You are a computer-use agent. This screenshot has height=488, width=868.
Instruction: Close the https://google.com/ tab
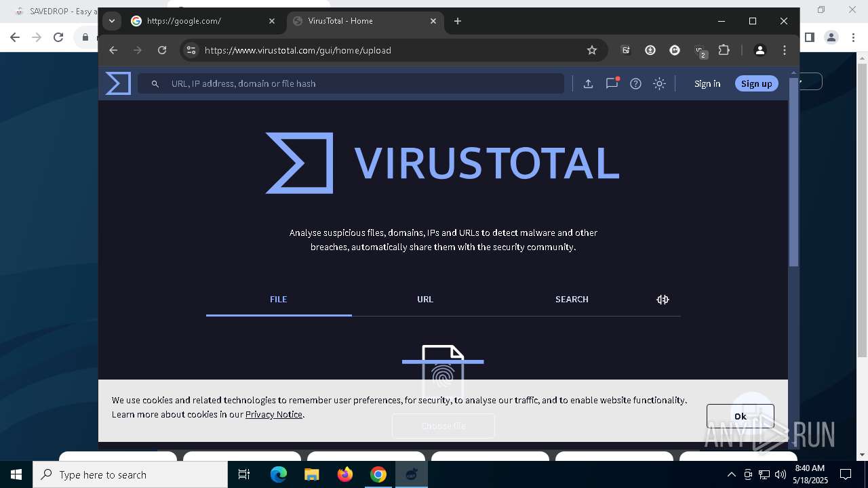(x=272, y=21)
